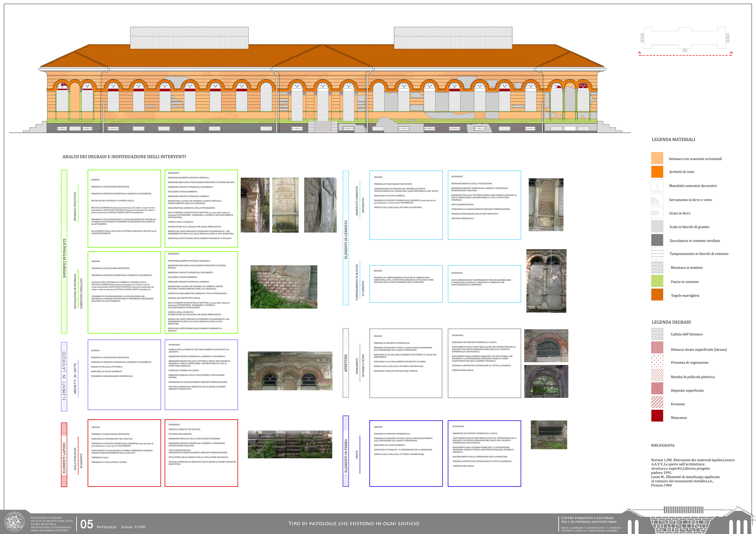Open the lower arched window frame photo
The height and width of the screenshot is (534, 756).
click(546, 381)
